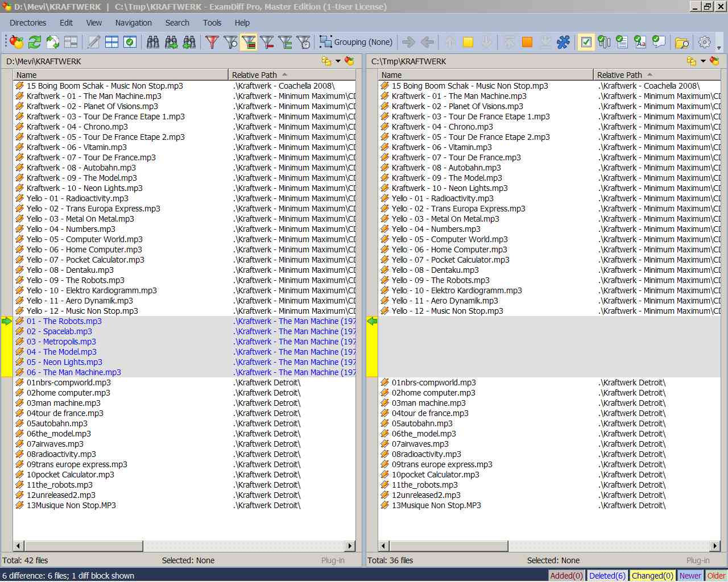
Task: Click the First Difference arrow icon
Action: 509,42
